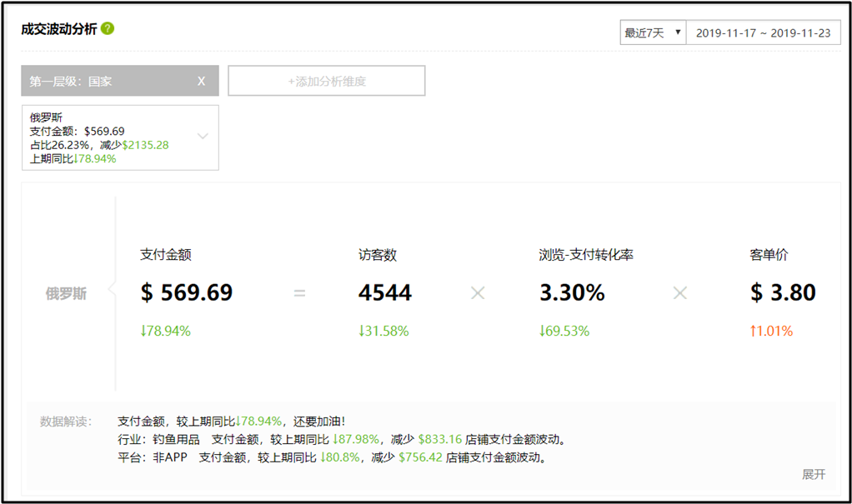
Task: Click the 俄罗斯 label left of metrics
Action: (66, 293)
